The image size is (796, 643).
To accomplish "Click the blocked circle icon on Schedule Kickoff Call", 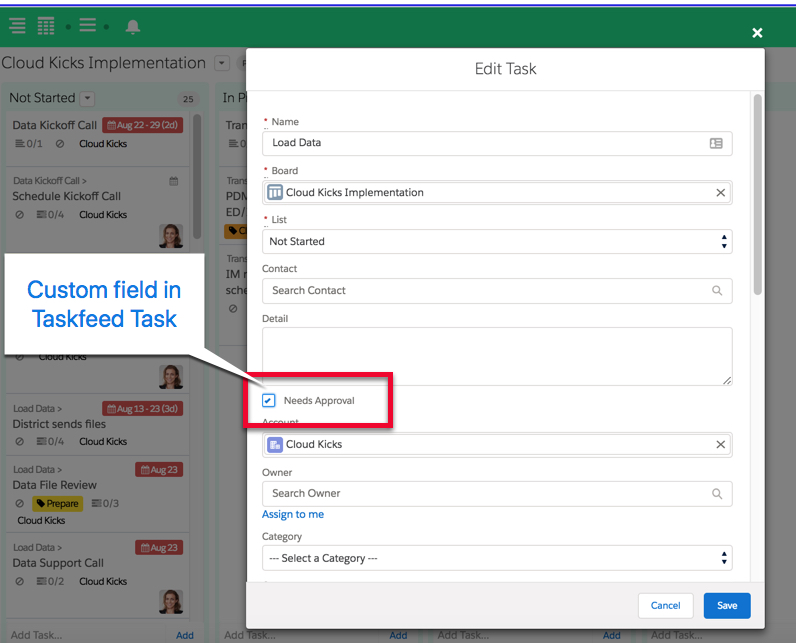I will tap(19, 215).
